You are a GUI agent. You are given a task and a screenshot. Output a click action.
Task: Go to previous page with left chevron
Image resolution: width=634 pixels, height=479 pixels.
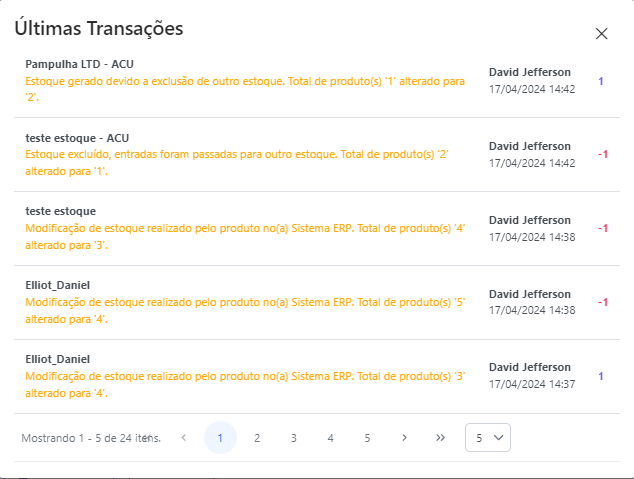(x=184, y=438)
